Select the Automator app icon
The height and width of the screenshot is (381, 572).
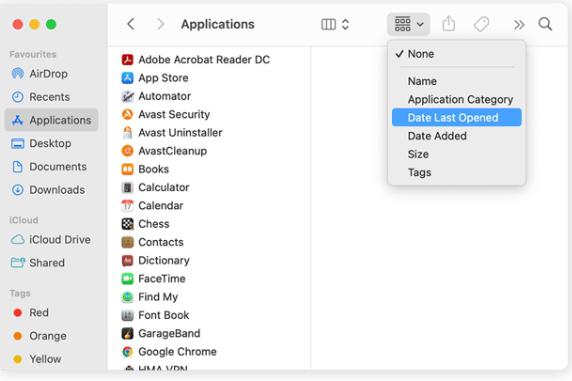click(127, 96)
